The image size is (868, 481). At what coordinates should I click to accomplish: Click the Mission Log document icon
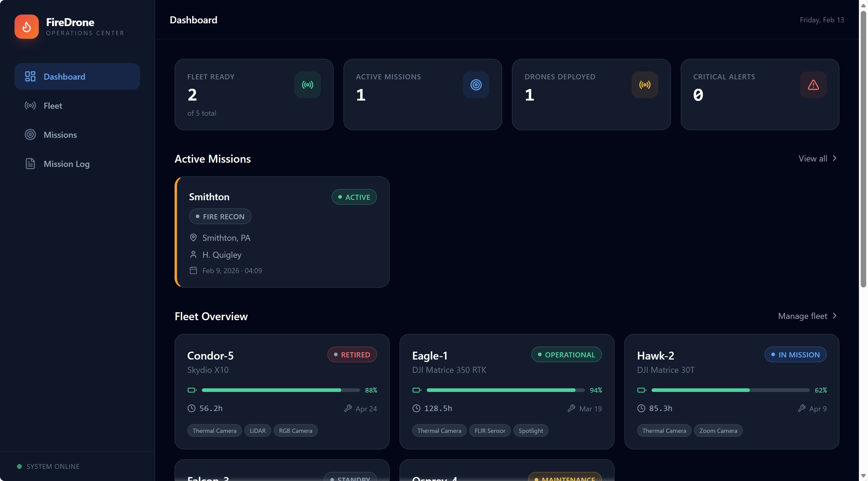30,164
